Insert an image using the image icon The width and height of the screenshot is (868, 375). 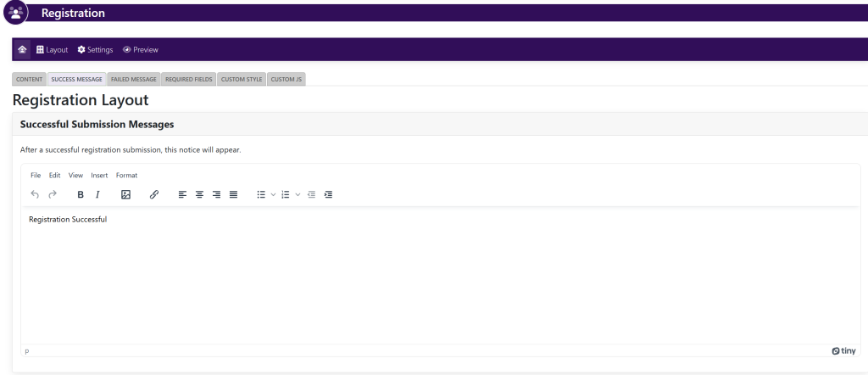pos(125,194)
